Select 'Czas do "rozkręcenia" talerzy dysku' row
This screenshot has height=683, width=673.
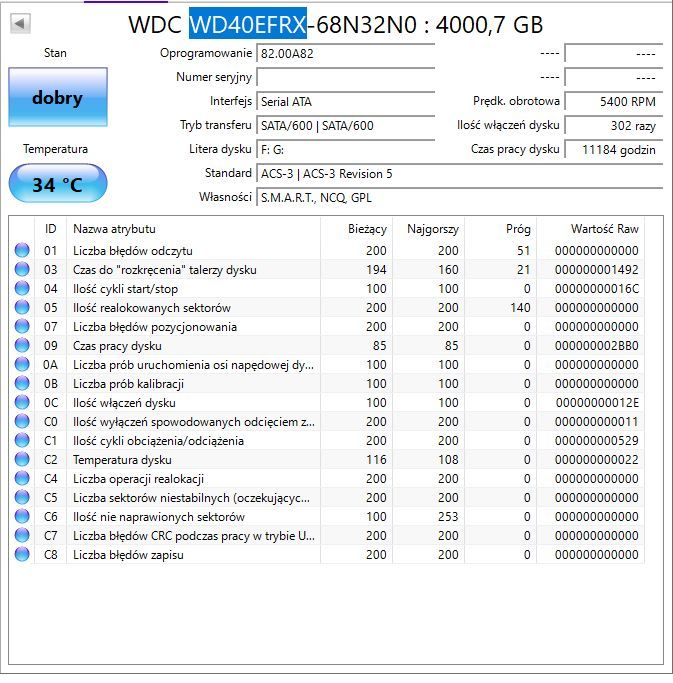pyautogui.click(x=327, y=270)
